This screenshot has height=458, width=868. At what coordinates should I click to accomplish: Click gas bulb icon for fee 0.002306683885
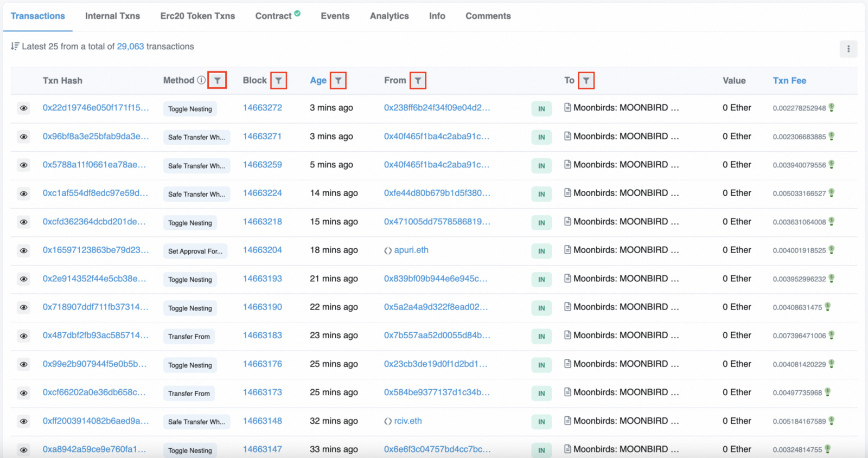pos(831,136)
